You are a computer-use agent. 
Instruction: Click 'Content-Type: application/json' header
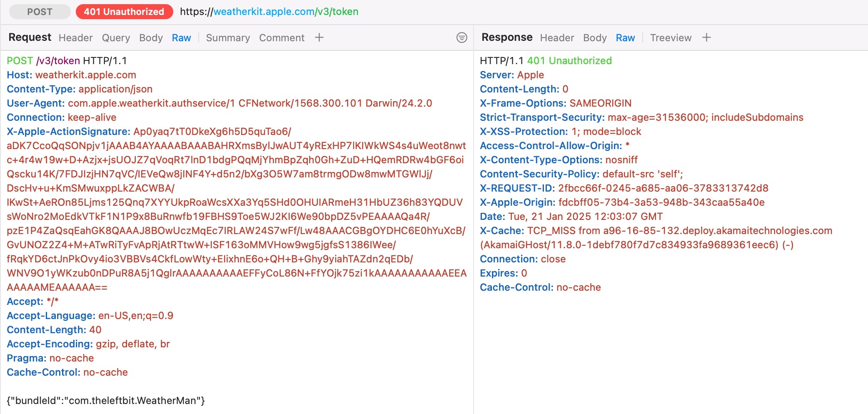[x=80, y=89]
